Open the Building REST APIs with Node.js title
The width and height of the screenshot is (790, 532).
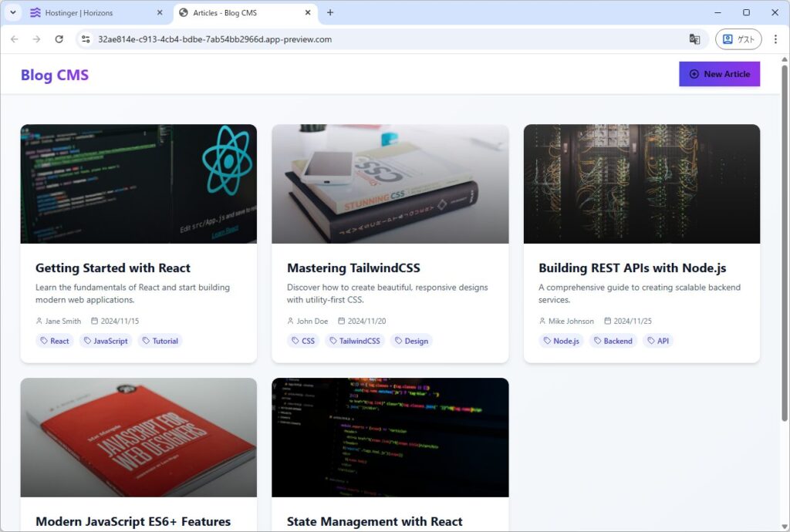[x=632, y=268]
